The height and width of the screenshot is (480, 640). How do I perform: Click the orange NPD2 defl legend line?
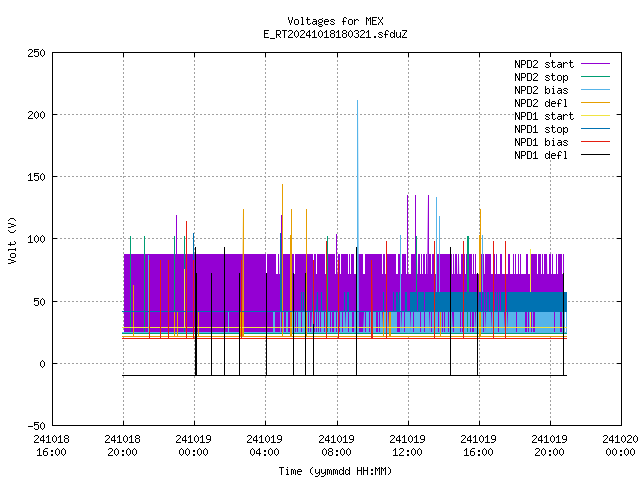point(595,103)
